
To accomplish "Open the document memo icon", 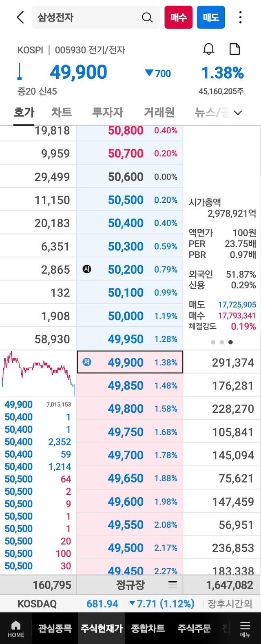I will tap(234, 49).
